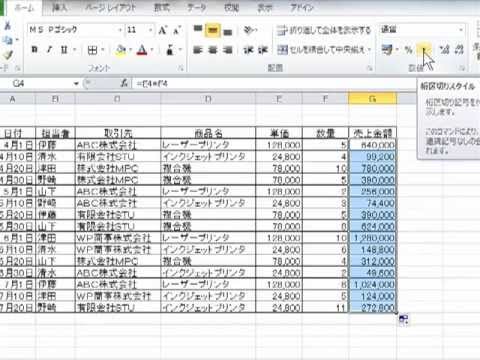Click the fill color paint bucket icon
This screenshot has height=360, width=480.
121,50
